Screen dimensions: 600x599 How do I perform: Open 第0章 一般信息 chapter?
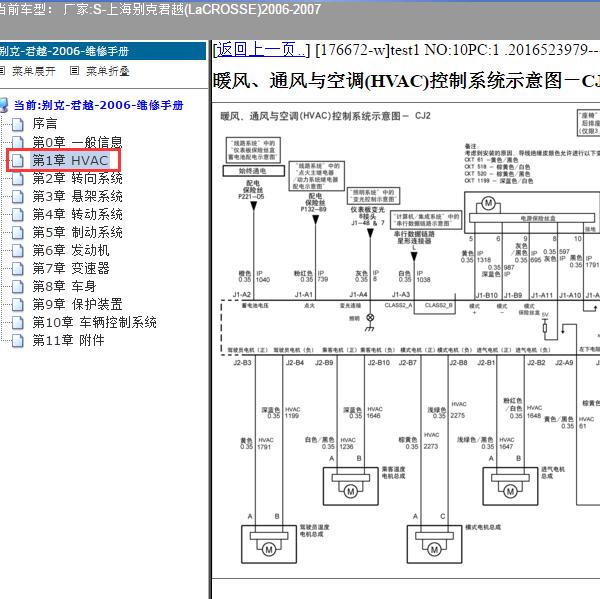pos(77,142)
